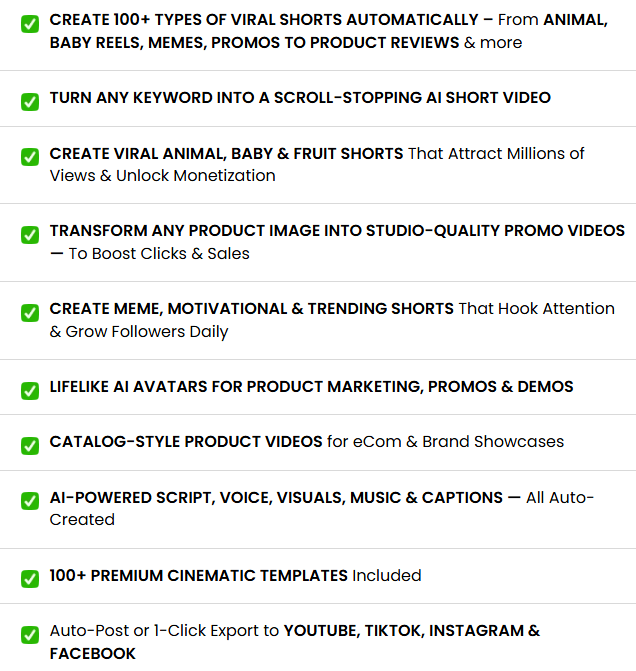The height and width of the screenshot is (671, 636).
Task: Click checkmark icon next to 'Turn Any Keyword'
Action: coord(30,101)
